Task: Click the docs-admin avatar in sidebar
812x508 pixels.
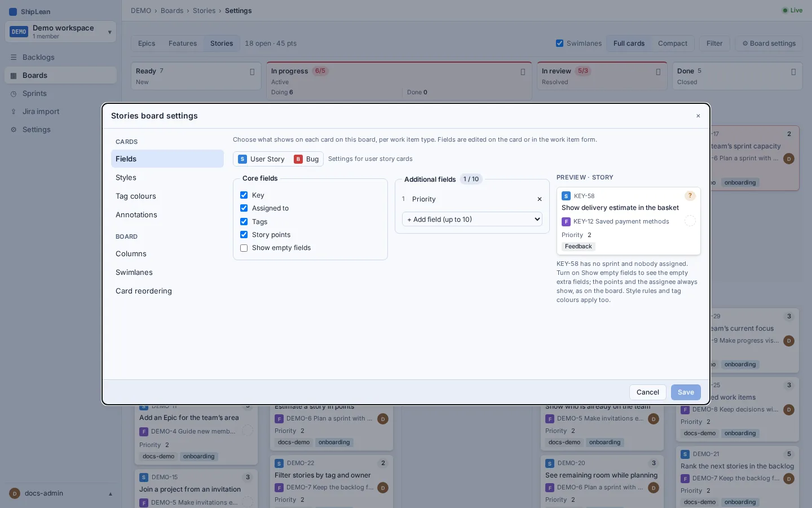Action: tap(15, 493)
